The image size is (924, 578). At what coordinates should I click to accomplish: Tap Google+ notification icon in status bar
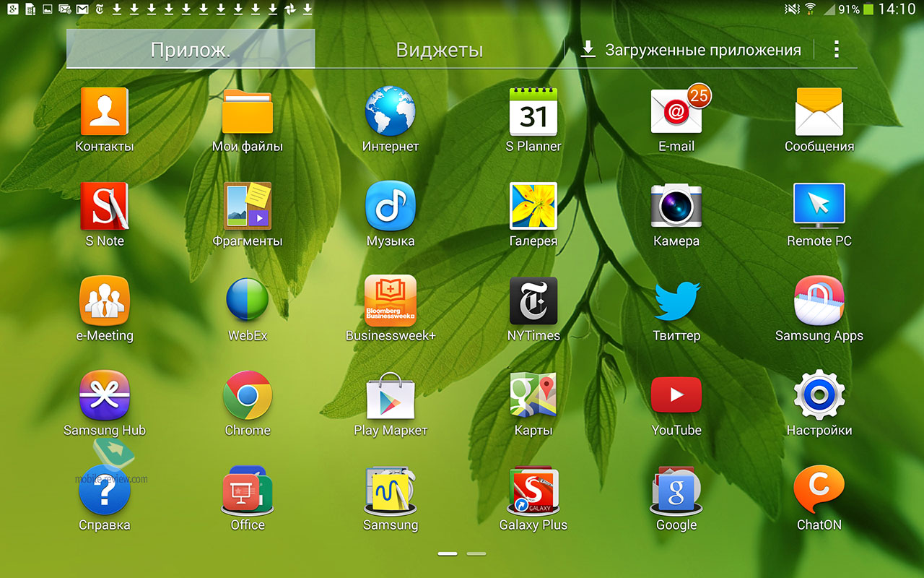click(x=13, y=9)
